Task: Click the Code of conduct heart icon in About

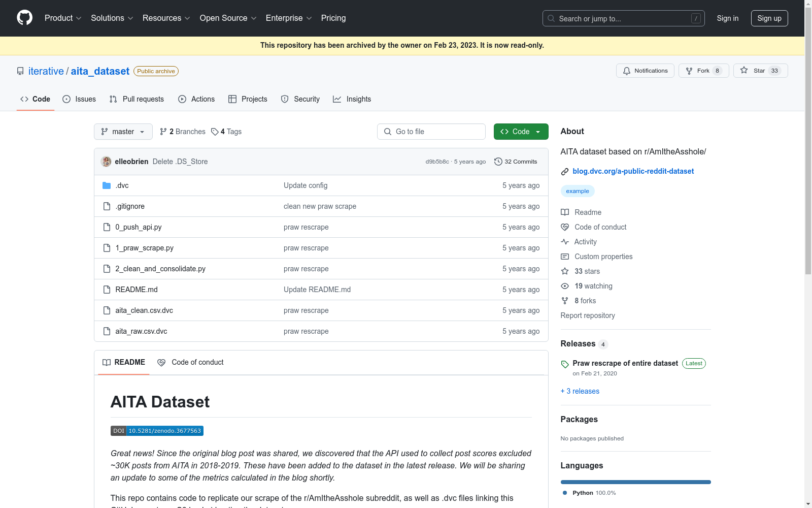Action: click(x=565, y=227)
